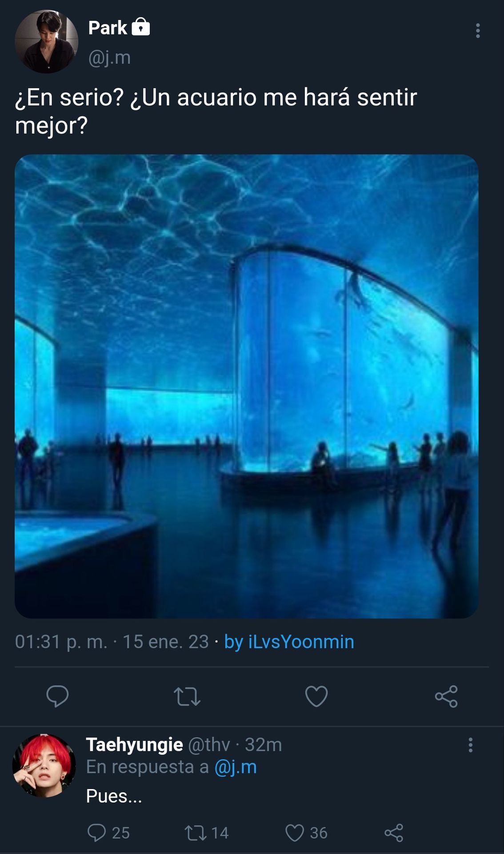
Task: Retweet the main aquarium tweet
Action: (187, 697)
